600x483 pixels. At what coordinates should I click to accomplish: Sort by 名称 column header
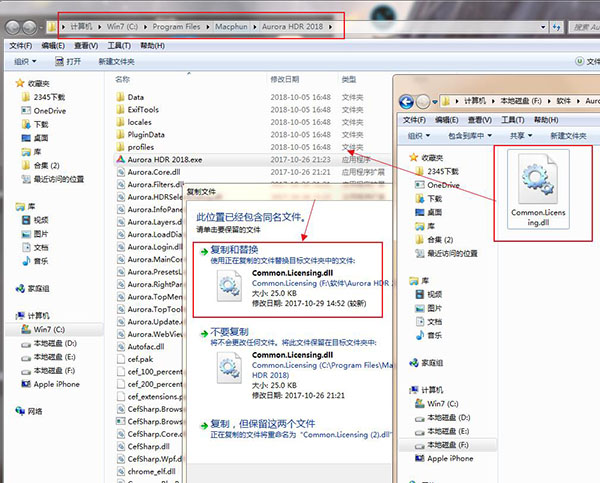[122, 80]
